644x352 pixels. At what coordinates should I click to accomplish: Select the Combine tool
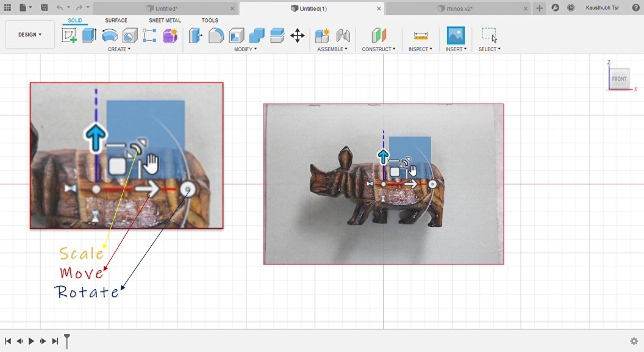pyautogui.click(x=257, y=36)
